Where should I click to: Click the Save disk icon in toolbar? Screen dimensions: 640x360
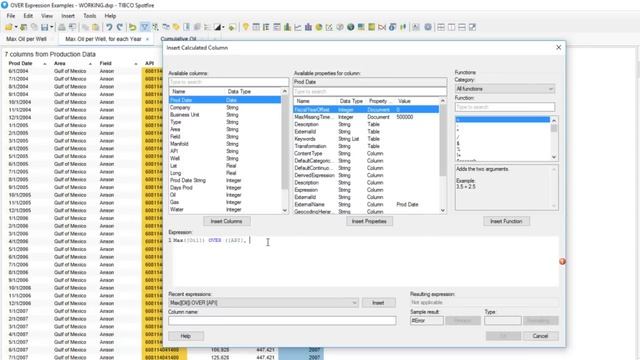click(44, 27)
